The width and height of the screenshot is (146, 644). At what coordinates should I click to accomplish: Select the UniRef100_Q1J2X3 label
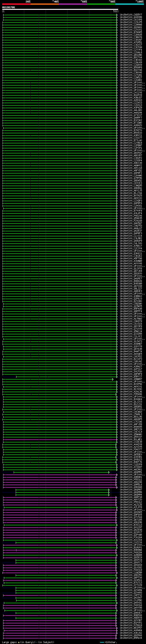click(131, 402)
